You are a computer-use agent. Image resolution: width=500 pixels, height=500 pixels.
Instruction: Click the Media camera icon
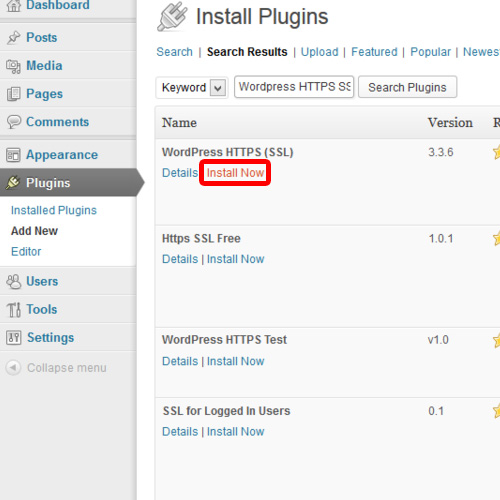tap(13, 66)
